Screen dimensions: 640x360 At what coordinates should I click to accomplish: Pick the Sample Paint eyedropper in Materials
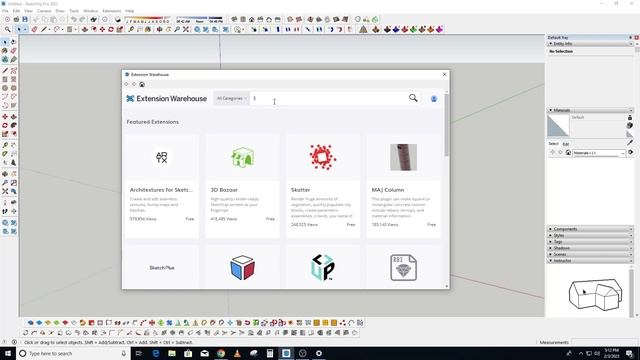630,142
